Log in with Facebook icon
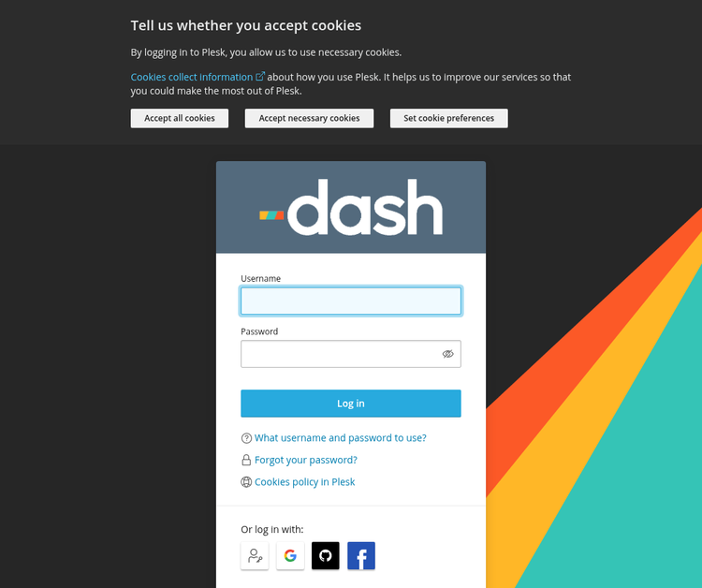 pos(361,556)
